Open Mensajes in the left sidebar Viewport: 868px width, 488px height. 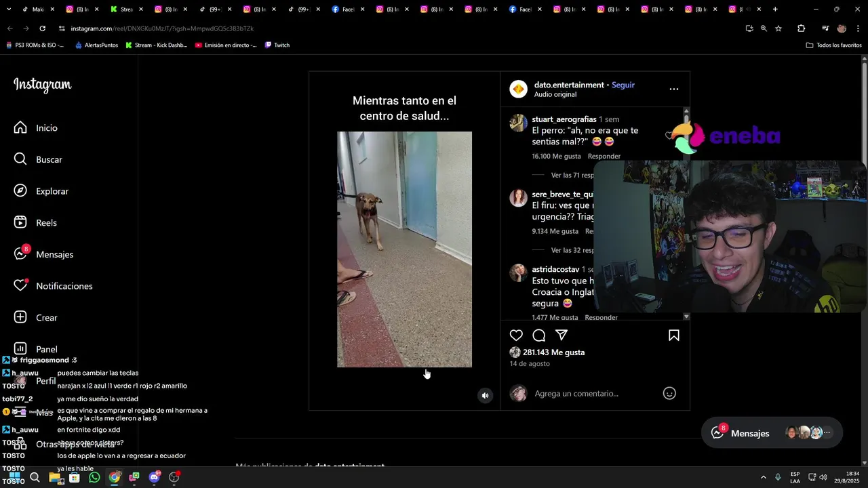tap(43, 254)
